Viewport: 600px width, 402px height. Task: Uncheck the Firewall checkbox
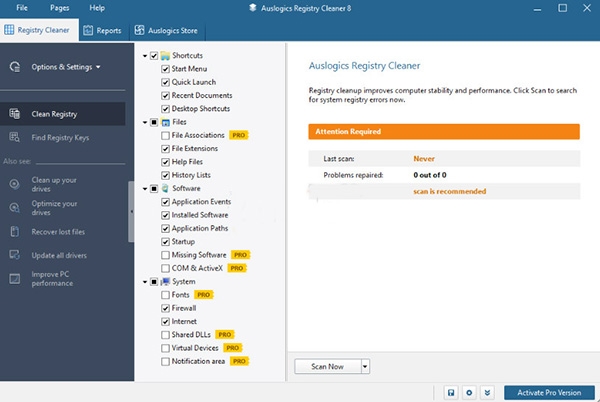(x=165, y=308)
